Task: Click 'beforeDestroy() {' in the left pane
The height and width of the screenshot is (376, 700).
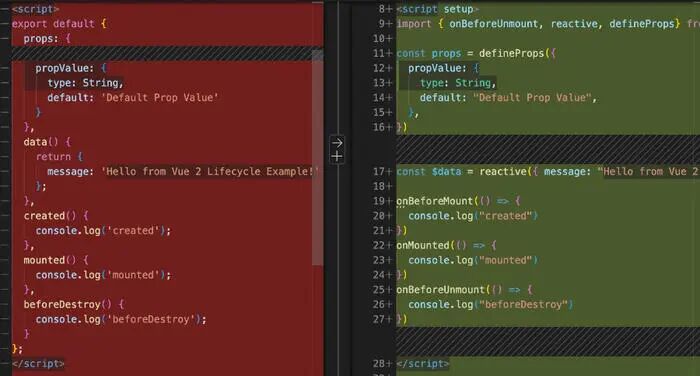Action: (74, 304)
